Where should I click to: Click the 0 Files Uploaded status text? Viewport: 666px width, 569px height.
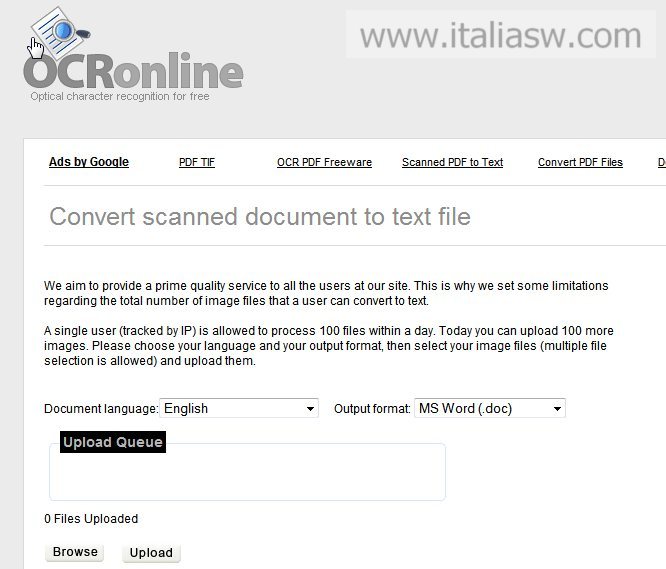pos(91,518)
